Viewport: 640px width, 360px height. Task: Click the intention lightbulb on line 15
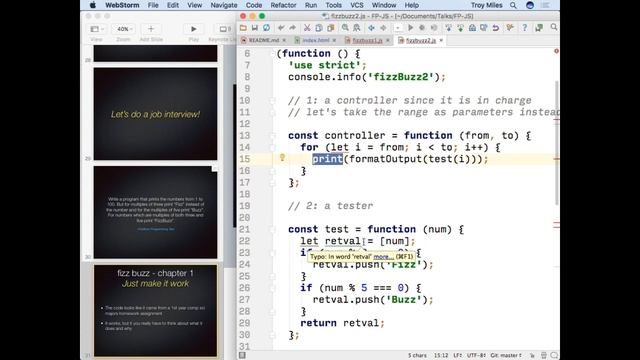pyautogui.click(x=282, y=157)
